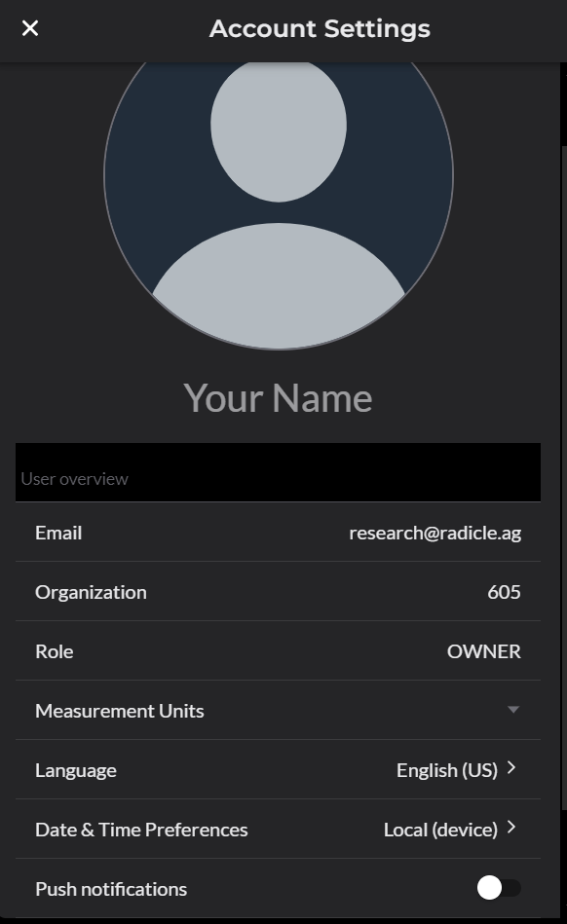
Task: Select the Your Name placeholder text
Action: pos(278,398)
